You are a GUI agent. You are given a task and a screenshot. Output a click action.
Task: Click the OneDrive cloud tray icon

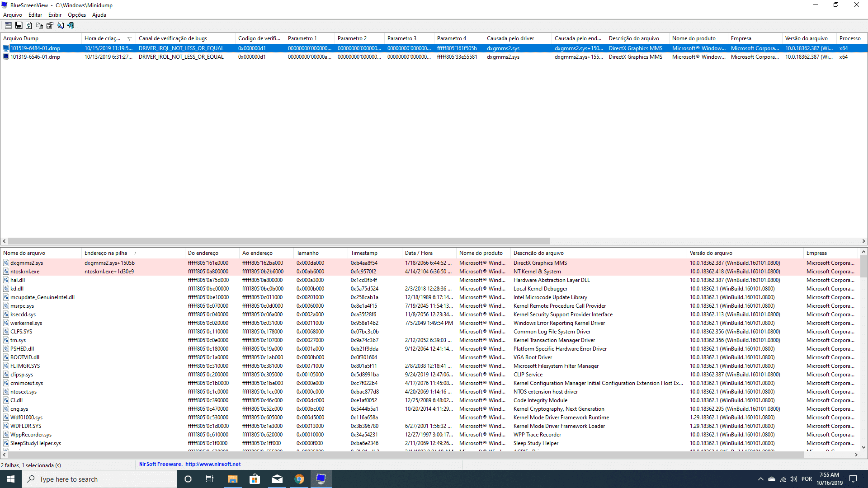(x=772, y=479)
